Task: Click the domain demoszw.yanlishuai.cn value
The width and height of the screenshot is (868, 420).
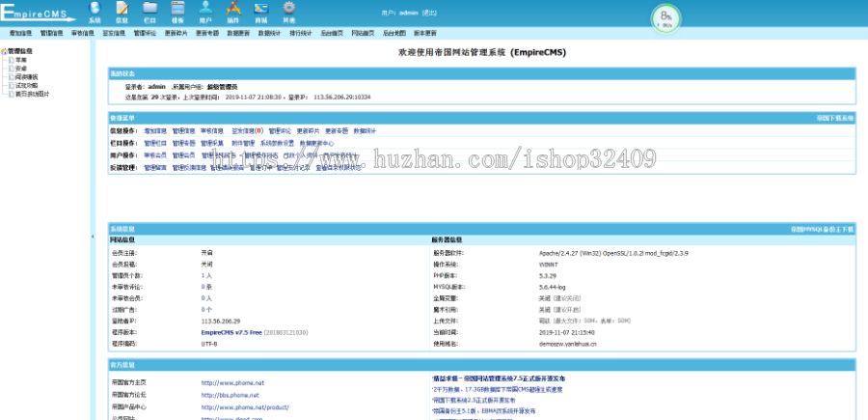Action: tap(568, 344)
